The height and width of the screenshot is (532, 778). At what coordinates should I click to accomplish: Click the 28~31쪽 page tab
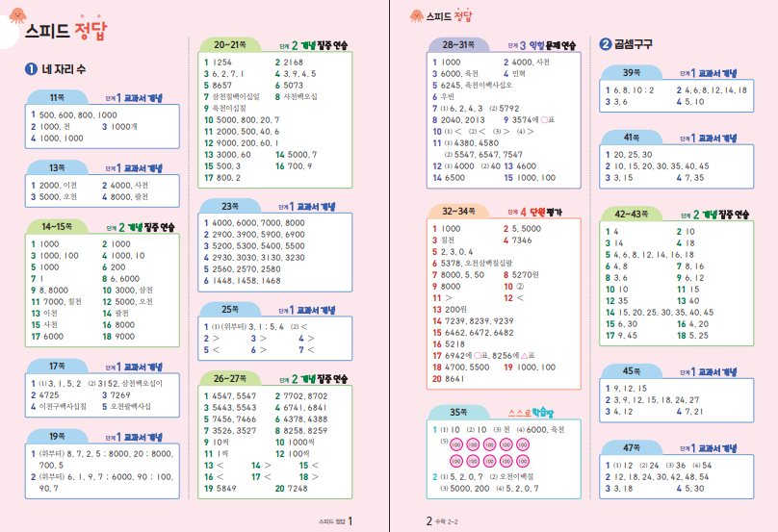pyautogui.click(x=458, y=44)
